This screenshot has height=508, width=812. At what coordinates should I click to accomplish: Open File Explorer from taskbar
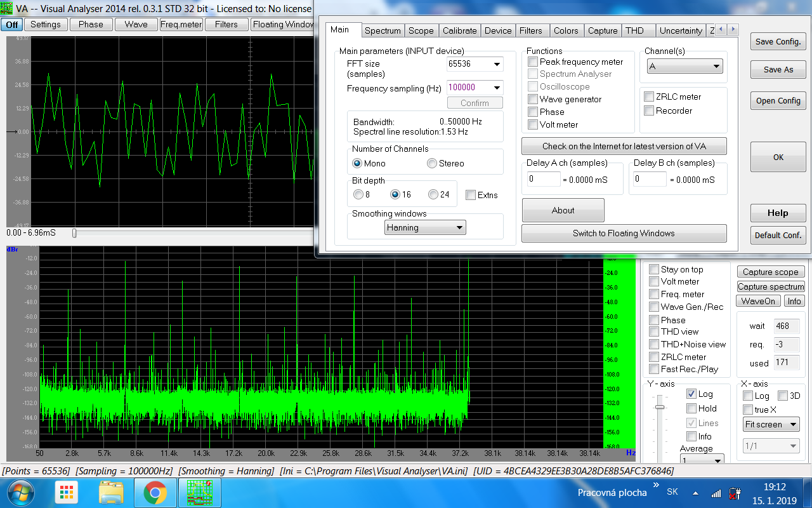(111, 493)
